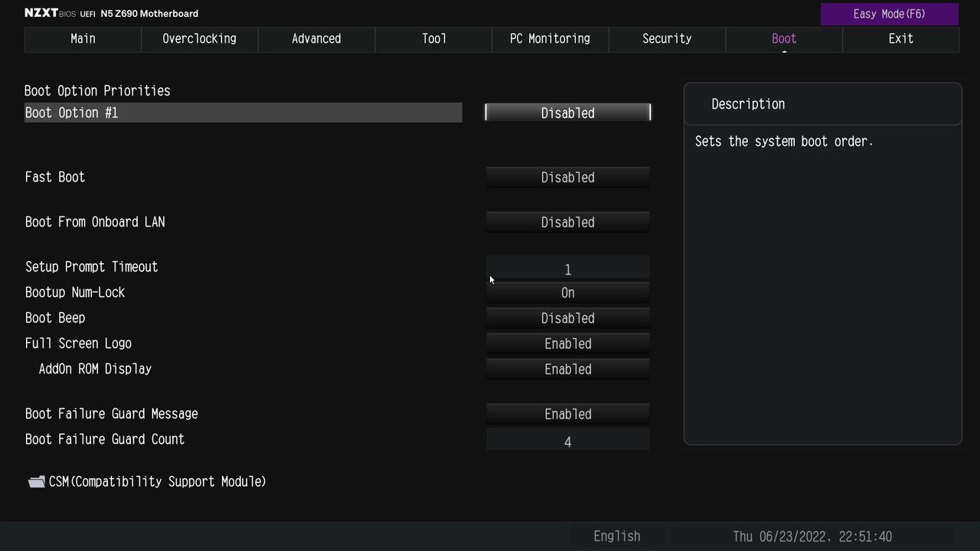Select the Boot Failure Guard Count label

click(x=105, y=439)
